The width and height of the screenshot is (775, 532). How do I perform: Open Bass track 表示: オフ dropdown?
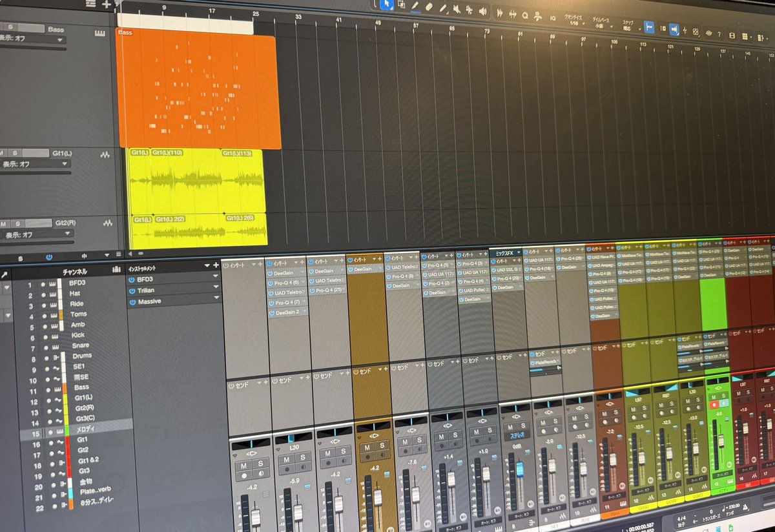click(32, 39)
